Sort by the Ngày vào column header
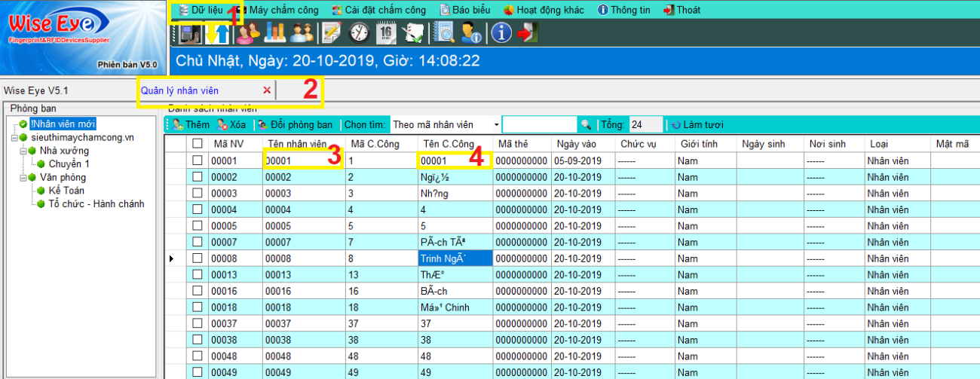The height and width of the screenshot is (379, 980). (x=583, y=144)
